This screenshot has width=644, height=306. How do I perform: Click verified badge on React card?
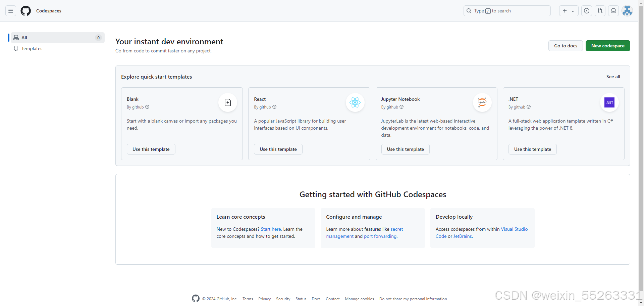click(x=274, y=107)
